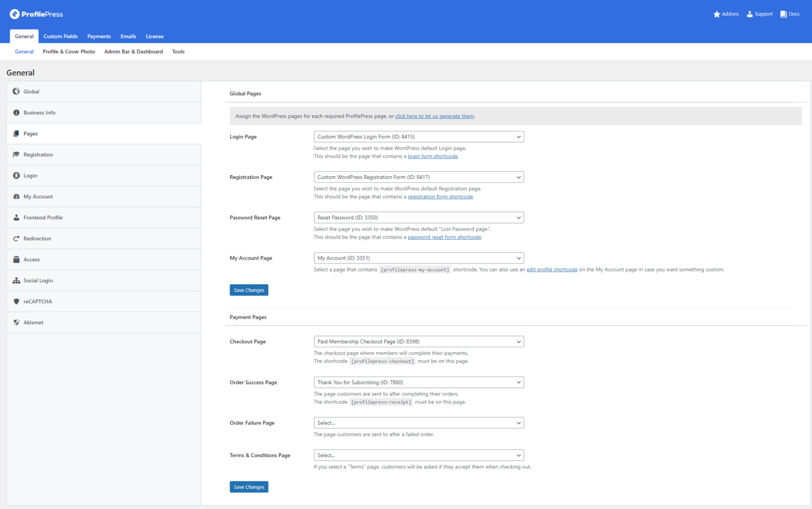
Task: Open the Checkout Page dropdown
Action: [x=419, y=342]
